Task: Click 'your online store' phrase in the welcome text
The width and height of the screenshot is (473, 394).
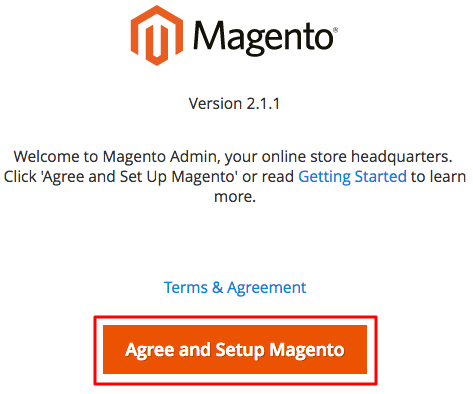Action: point(286,157)
